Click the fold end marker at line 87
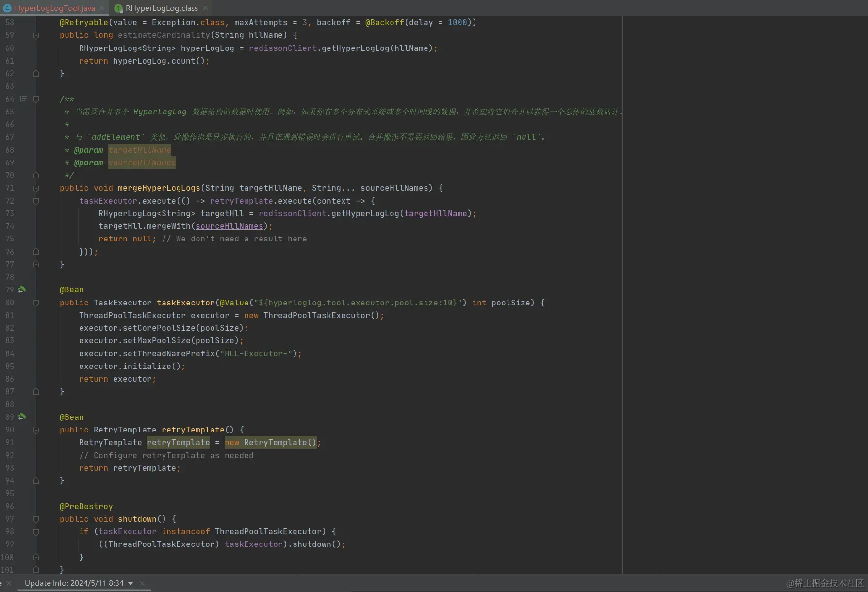The image size is (868, 592). pos(36,391)
